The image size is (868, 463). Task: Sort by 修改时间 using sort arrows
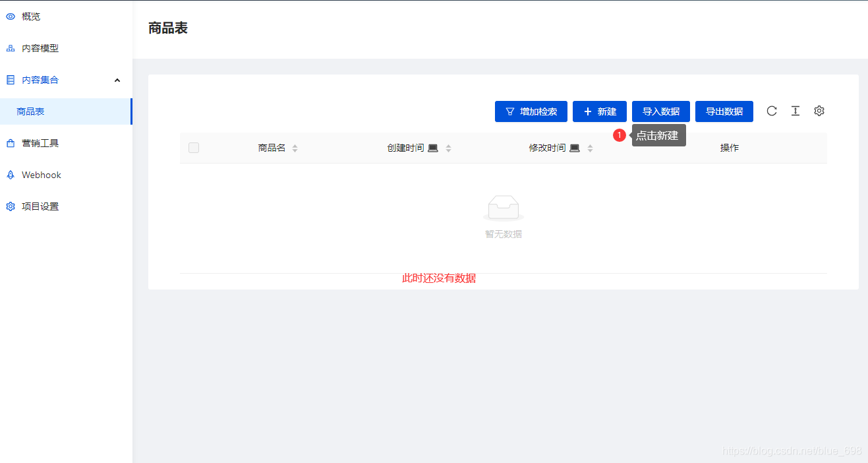click(x=590, y=148)
